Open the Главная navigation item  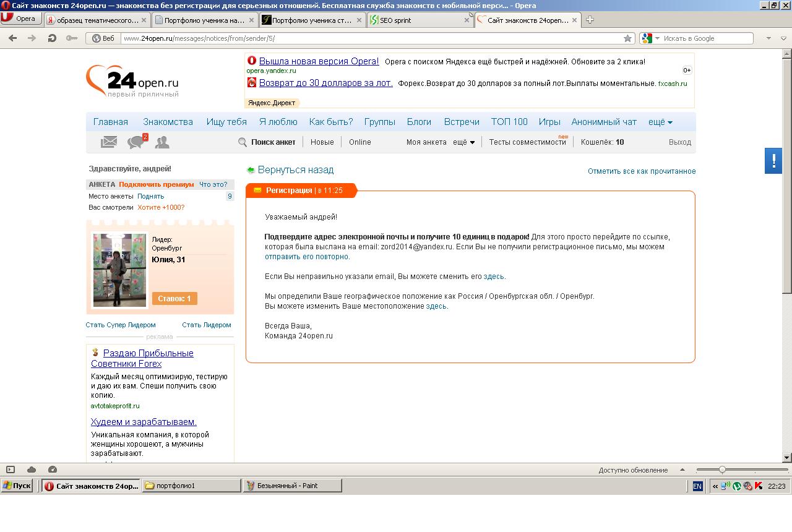111,122
